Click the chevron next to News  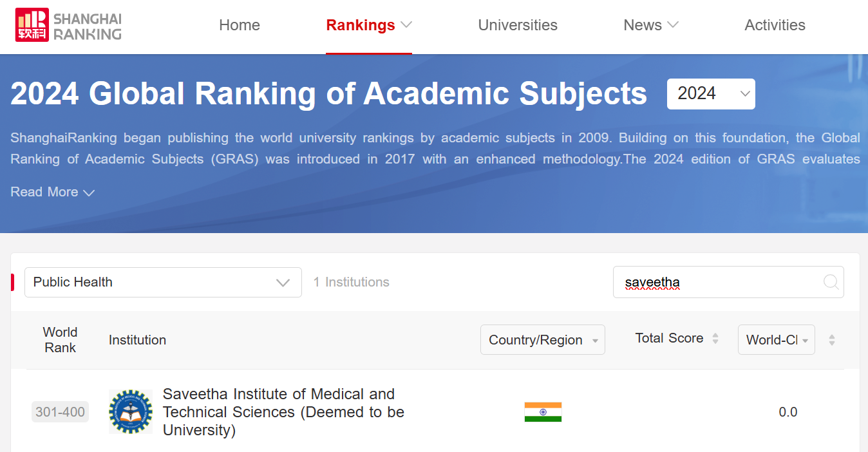673,25
